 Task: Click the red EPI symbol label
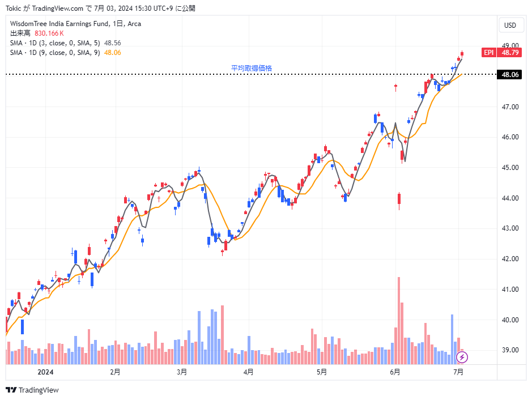coord(488,53)
